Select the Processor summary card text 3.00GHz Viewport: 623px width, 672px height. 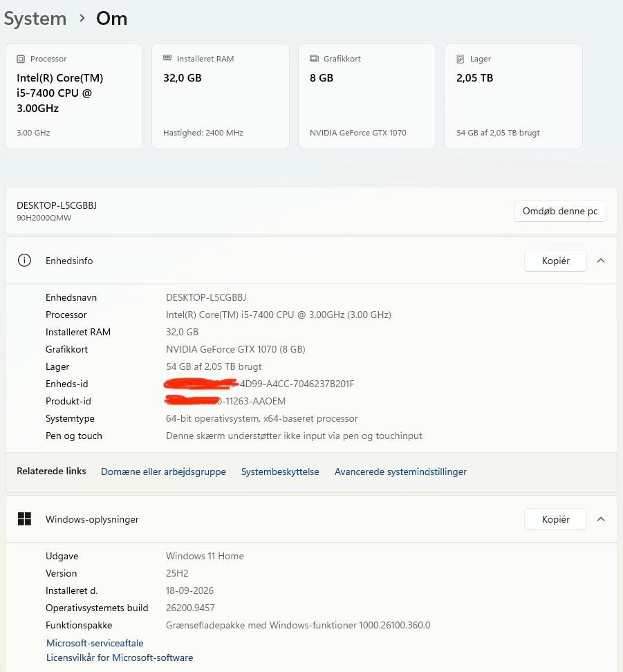38,109
